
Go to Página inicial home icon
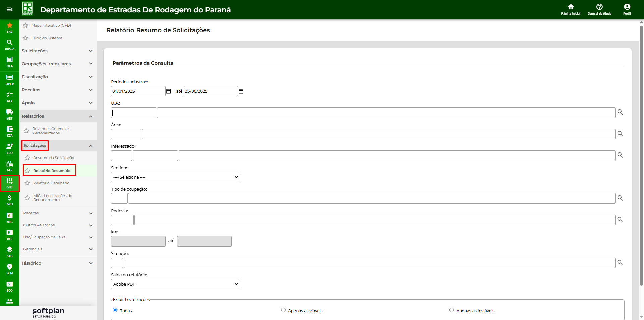571,9
